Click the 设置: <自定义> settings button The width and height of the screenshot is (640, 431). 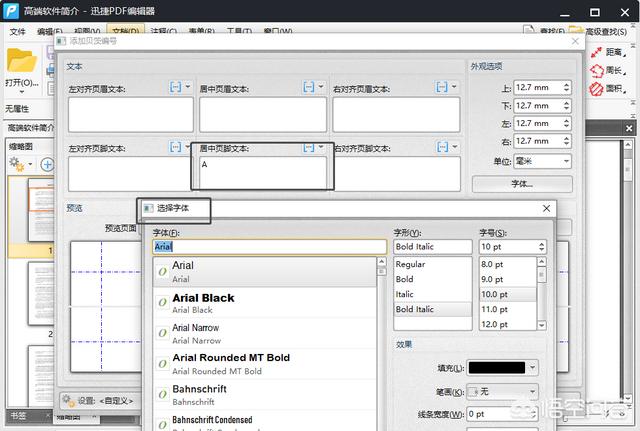point(99,401)
